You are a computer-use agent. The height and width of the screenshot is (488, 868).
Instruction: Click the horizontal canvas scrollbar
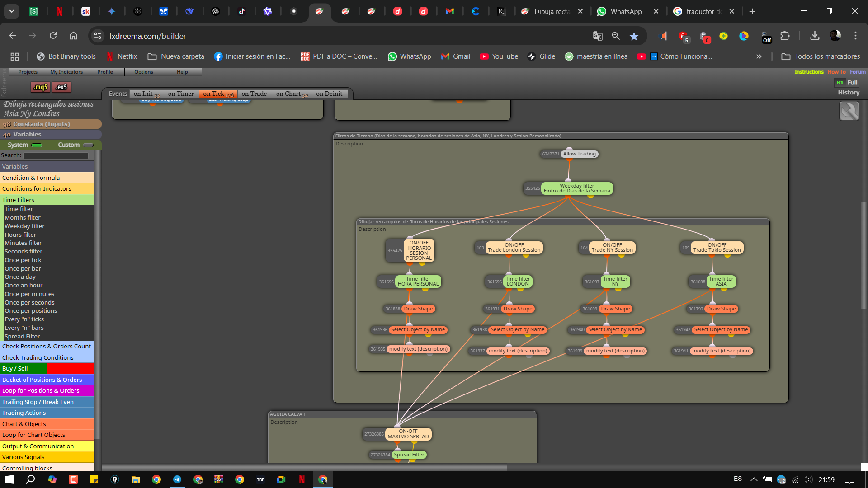304,468
